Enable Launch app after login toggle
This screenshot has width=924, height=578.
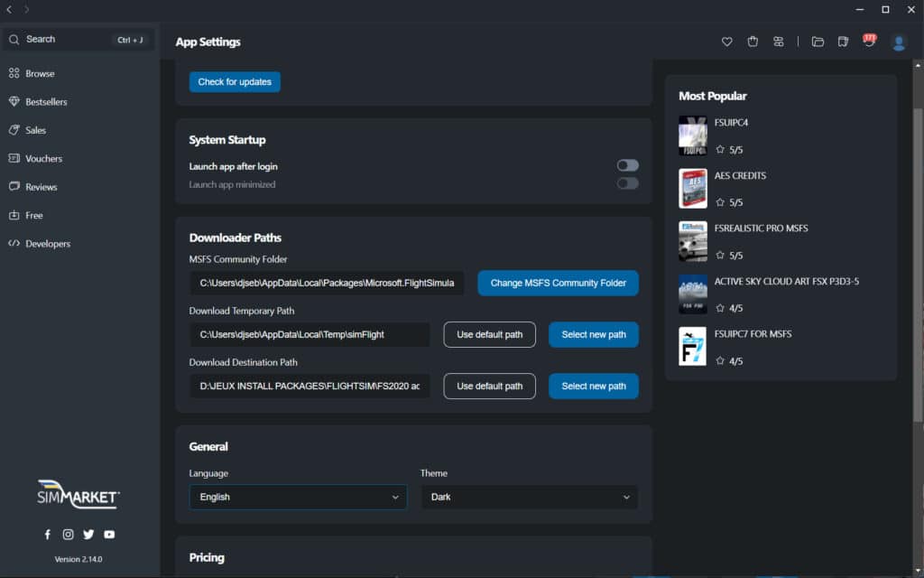tap(627, 165)
